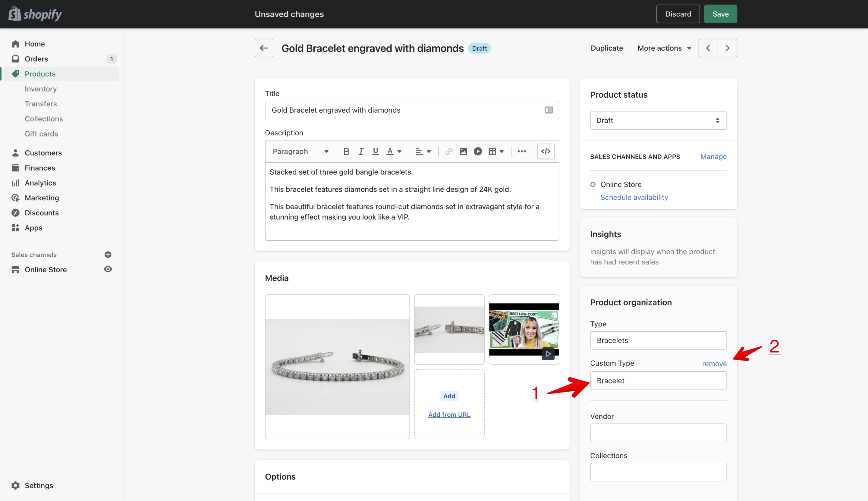
Task: Open the insert table dropdown
Action: [496, 152]
